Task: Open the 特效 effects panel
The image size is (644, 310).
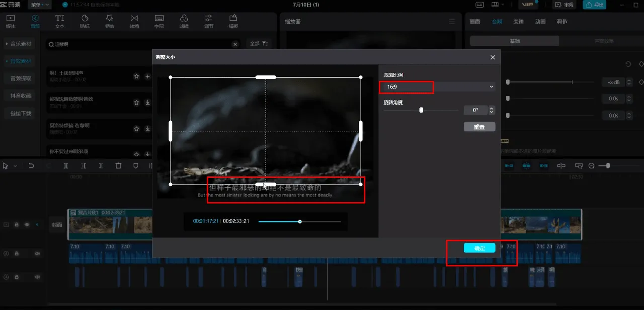Action: (109, 21)
